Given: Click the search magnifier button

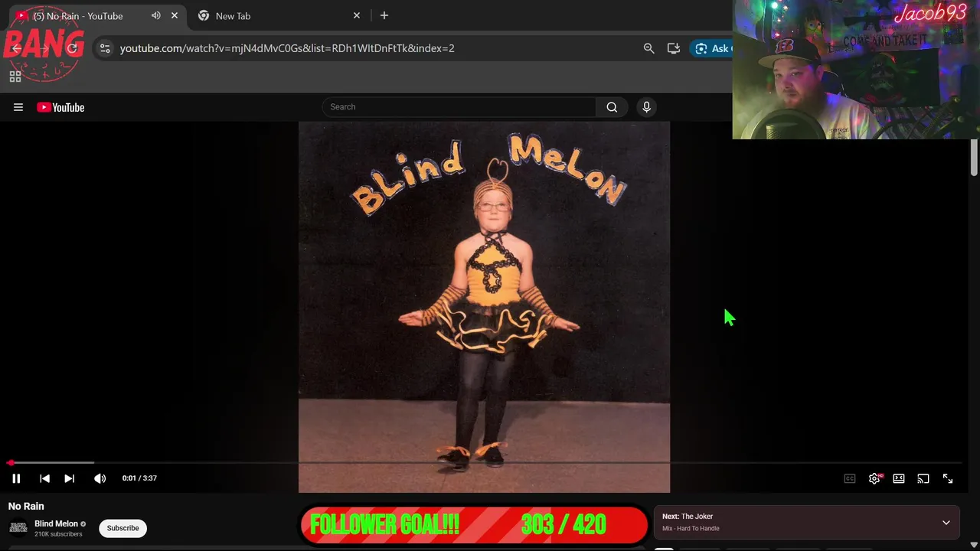Looking at the screenshot, I should [612, 107].
